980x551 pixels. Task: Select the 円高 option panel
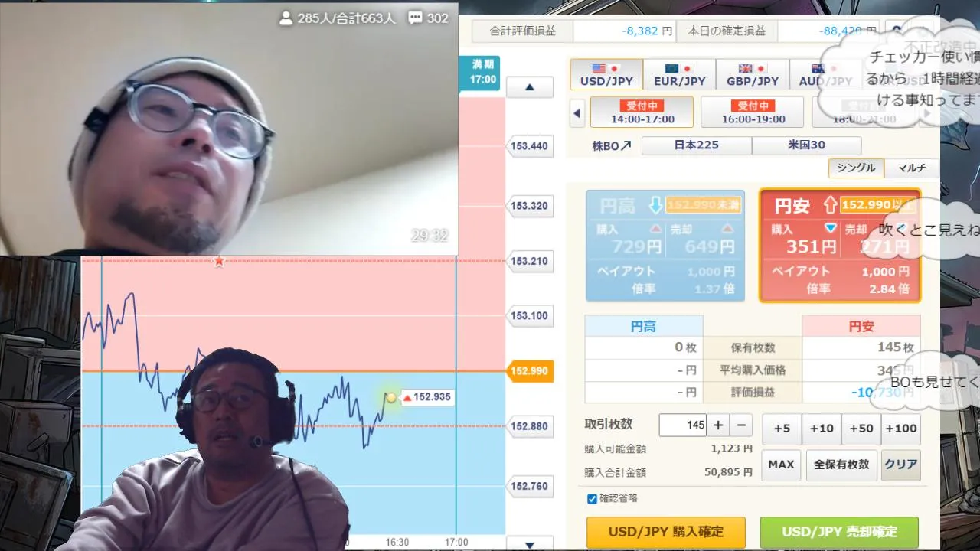point(665,245)
